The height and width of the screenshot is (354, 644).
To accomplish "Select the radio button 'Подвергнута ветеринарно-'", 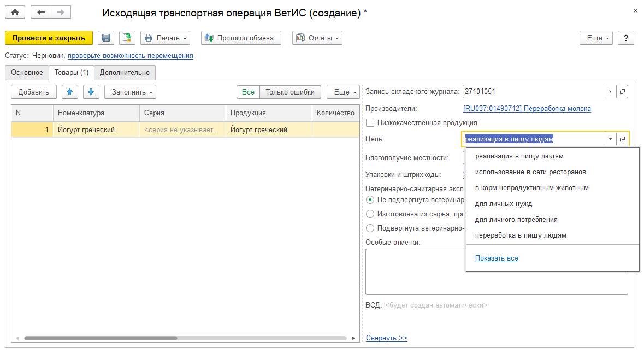I will [x=370, y=228].
